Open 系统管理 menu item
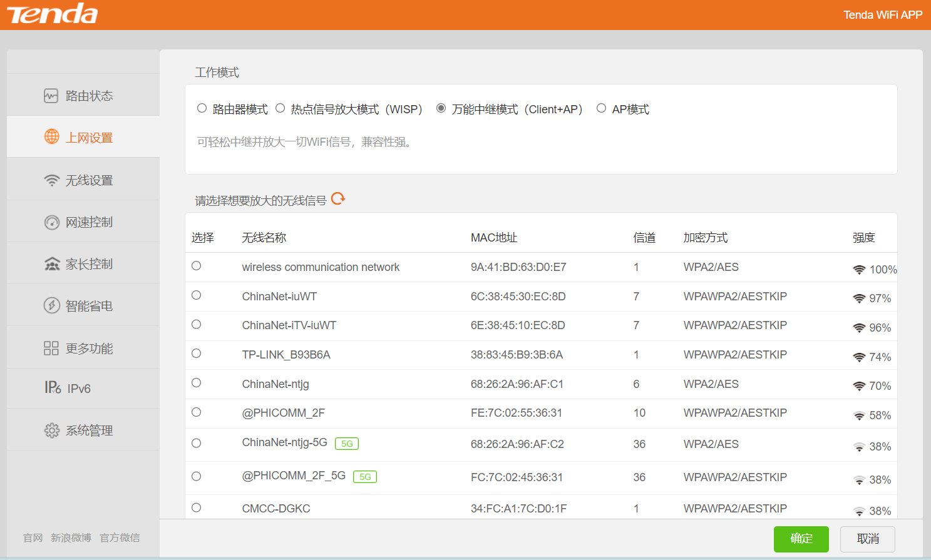 click(83, 430)
